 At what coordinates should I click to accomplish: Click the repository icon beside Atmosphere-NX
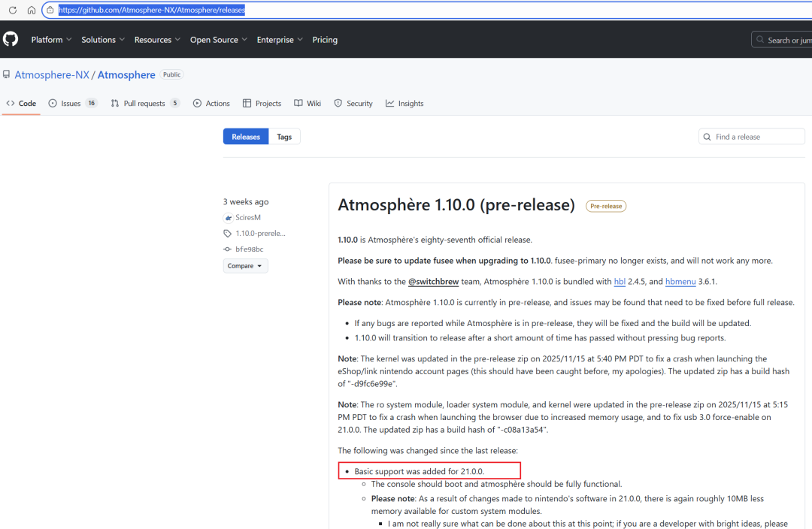(x=6, y=74)
